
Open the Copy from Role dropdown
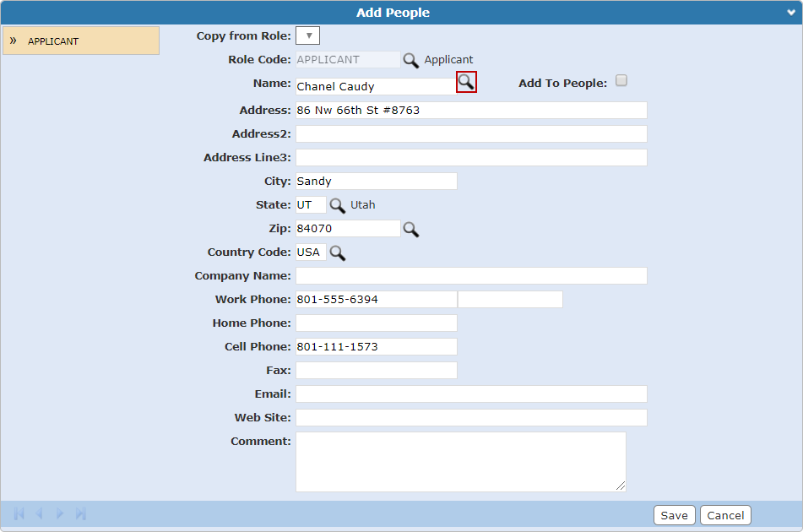coord(308,35)
